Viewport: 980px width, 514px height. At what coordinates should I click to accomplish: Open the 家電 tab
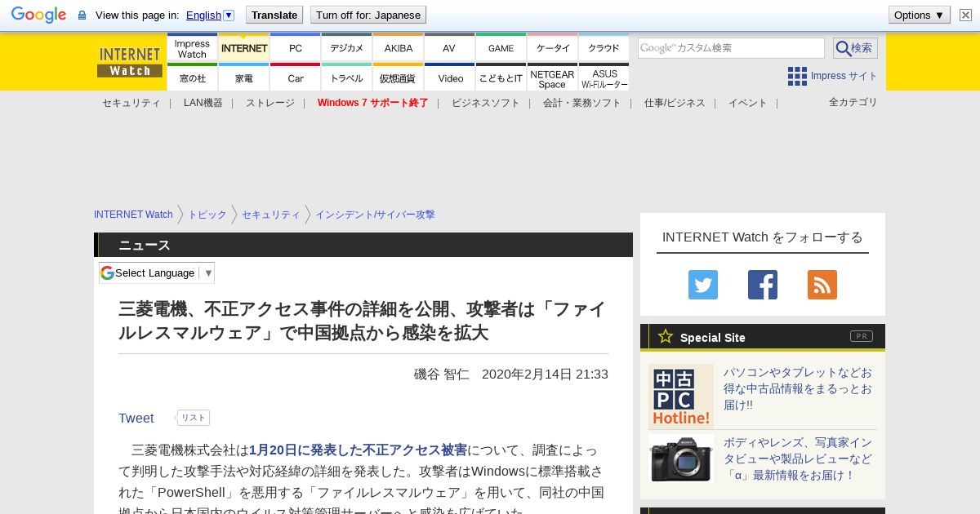coord(244,78)
